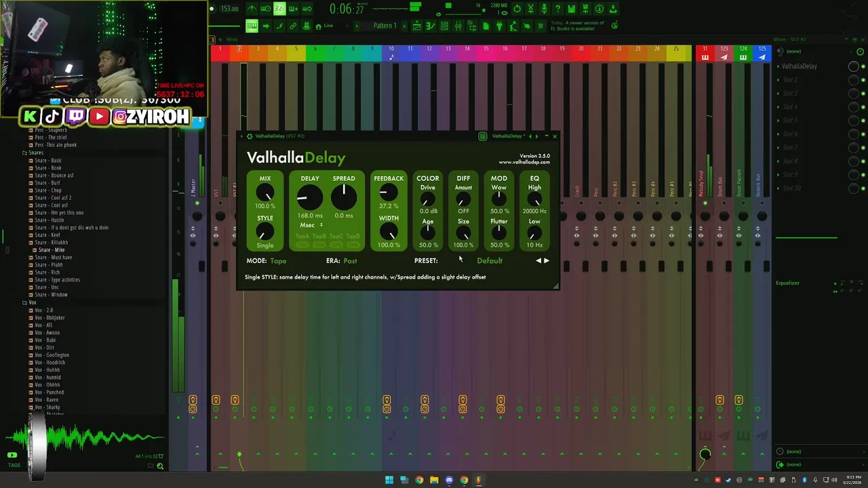Screen dimensions: 868x488
Task: Save project with the floppy disk icon
Action: coord(571,9)
